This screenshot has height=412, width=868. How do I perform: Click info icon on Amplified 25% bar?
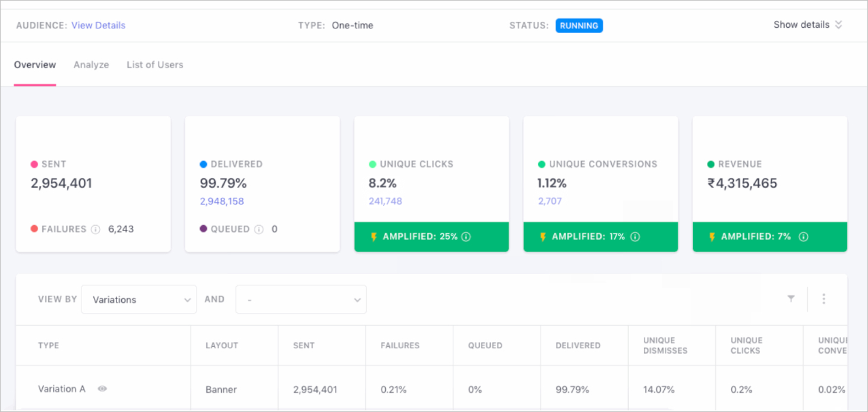tap(465, 236)
